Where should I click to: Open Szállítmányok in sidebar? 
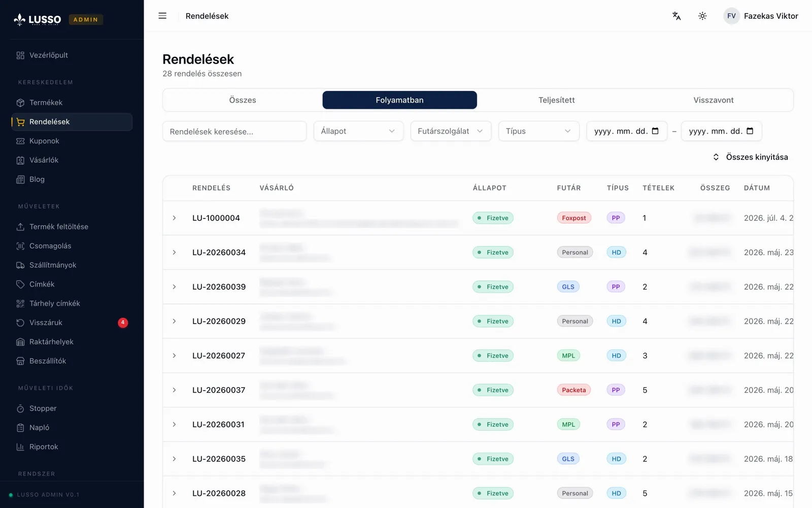[x=72, y=265]
